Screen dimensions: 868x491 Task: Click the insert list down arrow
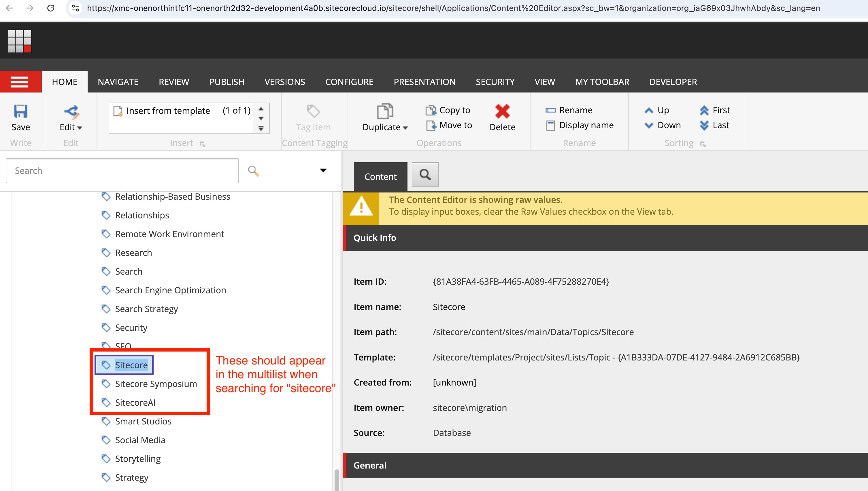pos(261,118)
